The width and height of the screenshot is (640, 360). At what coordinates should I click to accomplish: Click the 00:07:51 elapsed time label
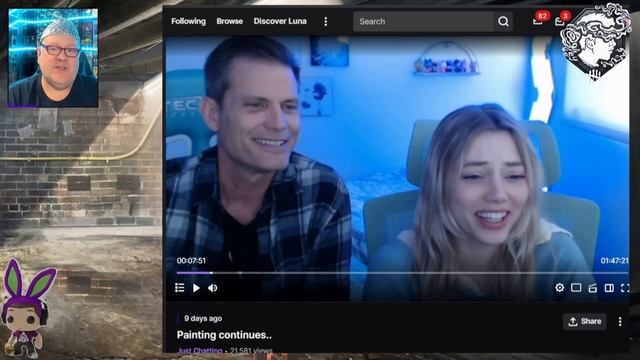tap(191, 260)
